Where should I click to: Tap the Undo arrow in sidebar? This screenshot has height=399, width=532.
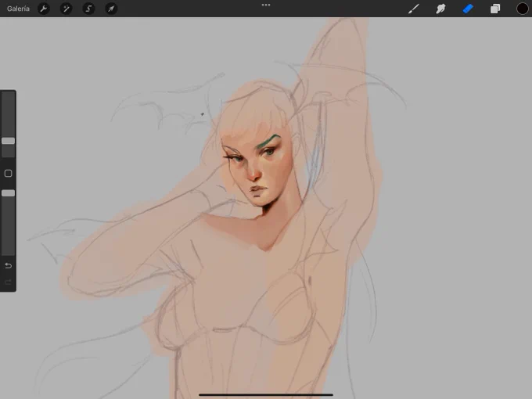pyautogui.click(x=8, y=266)
